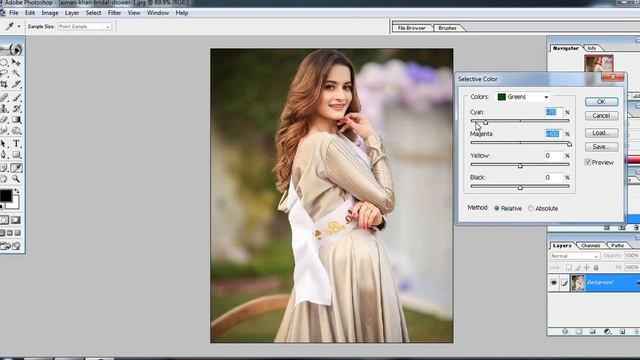Click the Cyan slider handle
The image size is (640, 360).
point(485,122)
